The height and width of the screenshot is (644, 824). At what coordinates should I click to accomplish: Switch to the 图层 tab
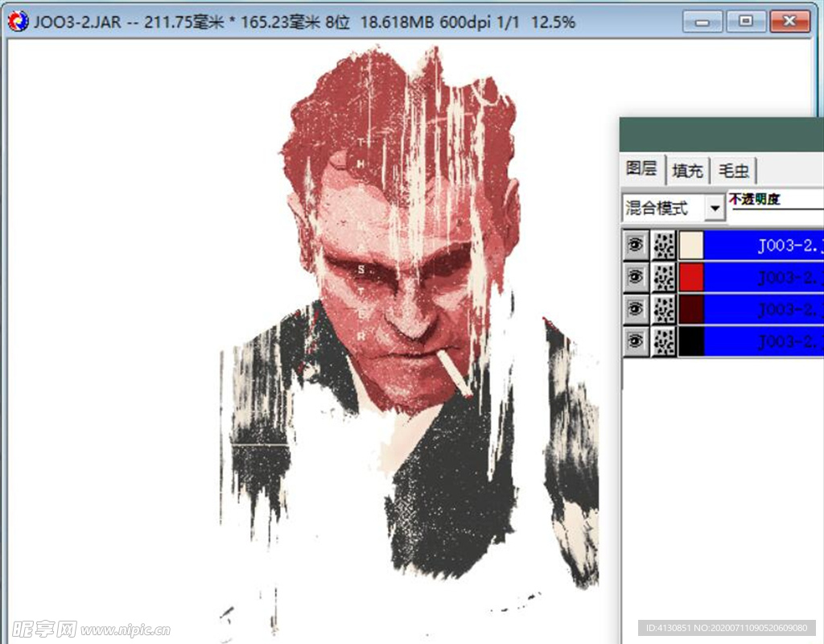642,169
